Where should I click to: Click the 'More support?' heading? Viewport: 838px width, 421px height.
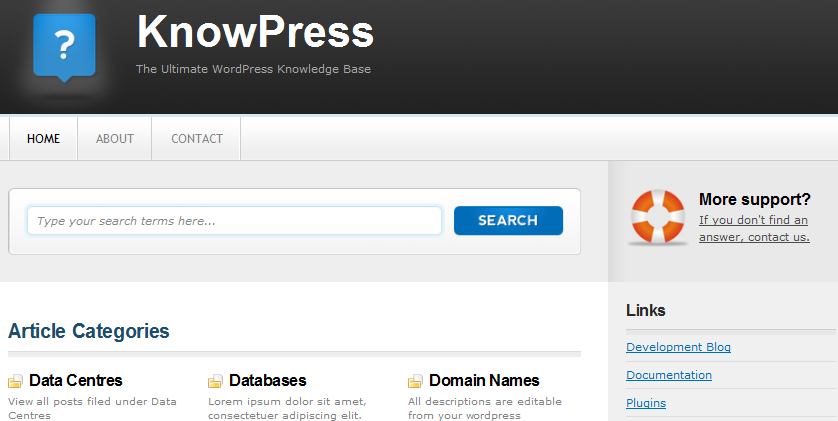(x=755, y=199)
